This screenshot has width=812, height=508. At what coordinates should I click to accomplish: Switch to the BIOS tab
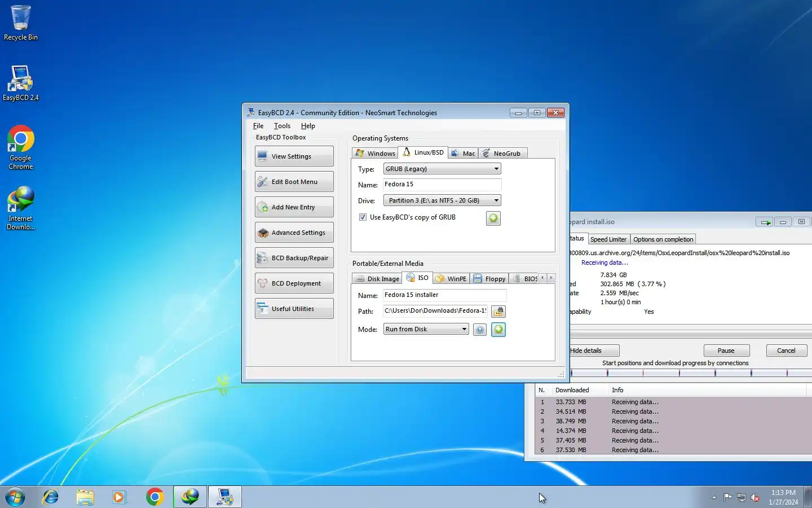tap(524, 279)
